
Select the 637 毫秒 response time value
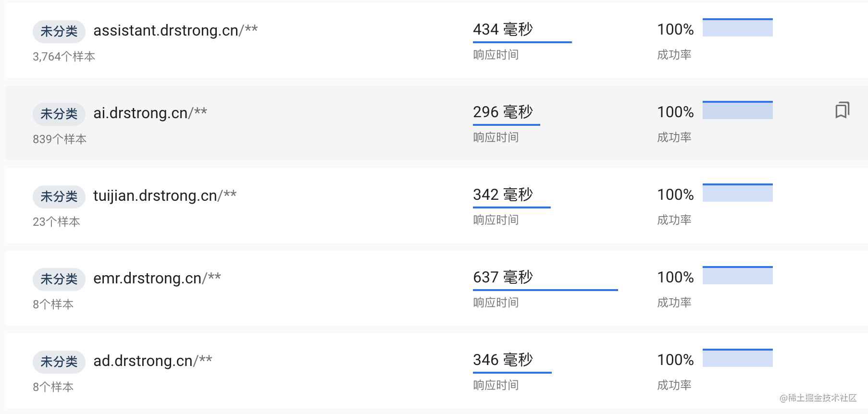point(503,277)
